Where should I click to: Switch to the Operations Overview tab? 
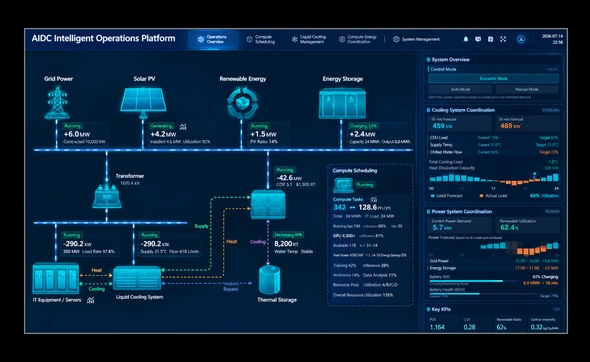pyautogui.click(x=213, y=39)
